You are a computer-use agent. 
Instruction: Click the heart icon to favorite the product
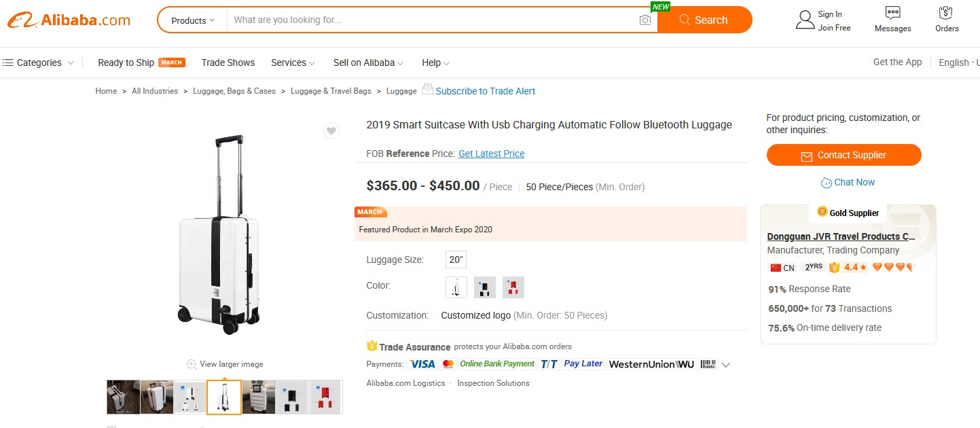coord(331,130)
